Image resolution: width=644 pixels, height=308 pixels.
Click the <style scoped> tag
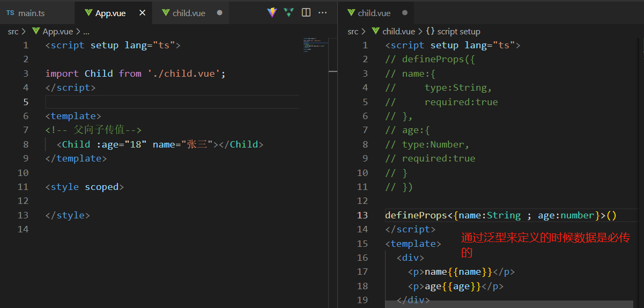coord(85,187)
